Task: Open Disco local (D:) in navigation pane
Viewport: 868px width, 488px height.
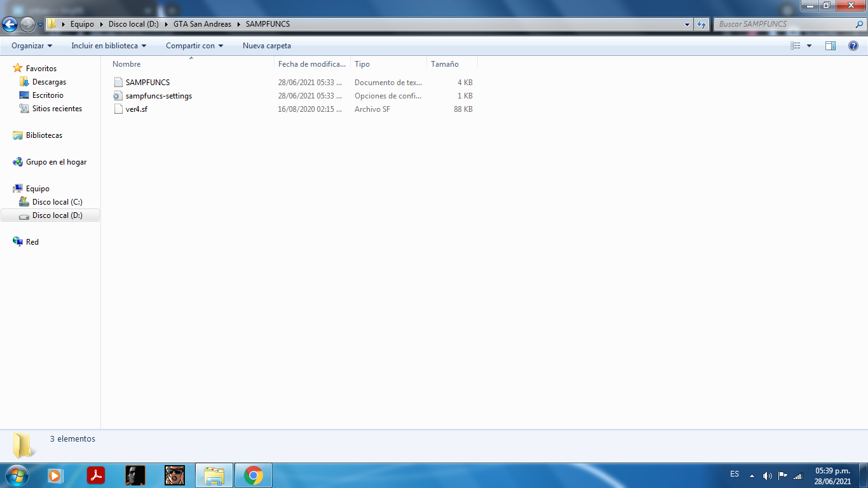Action: [57, 215]
